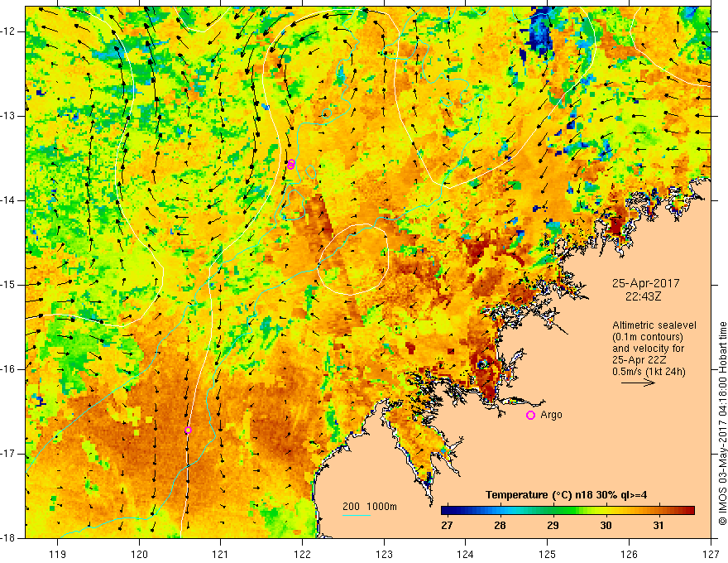This screenshot has height=563, width=728.
Task: Click the latitude axis label '-13'
Action: pos(8,116)
